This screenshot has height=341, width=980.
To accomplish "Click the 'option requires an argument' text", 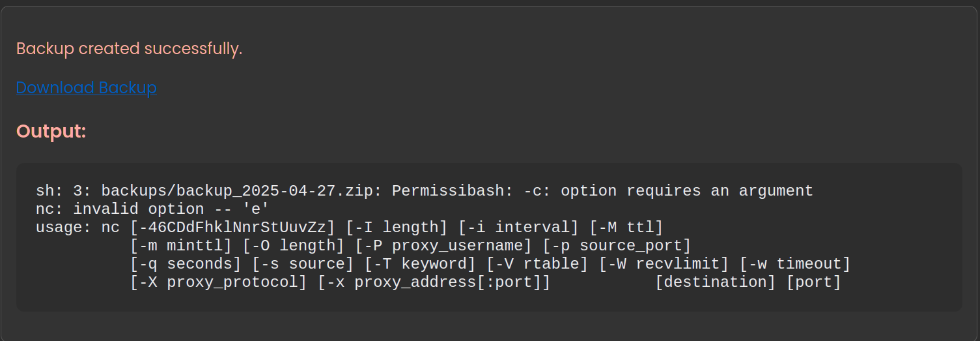I will point(687,191).
